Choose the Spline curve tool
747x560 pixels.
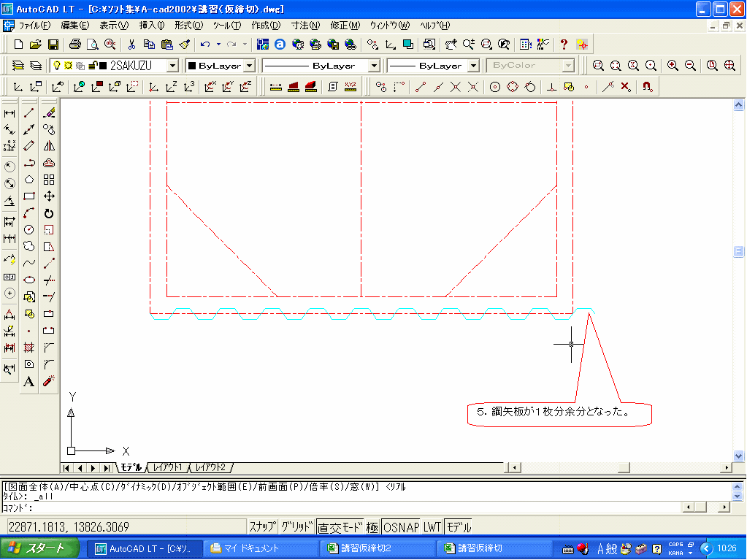pos(29,263)
